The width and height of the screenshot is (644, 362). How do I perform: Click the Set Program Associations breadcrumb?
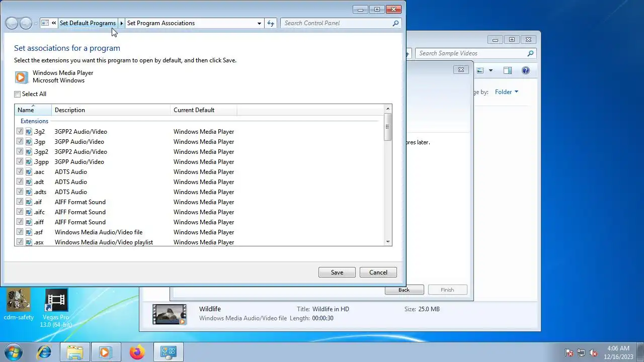point(160,23)
